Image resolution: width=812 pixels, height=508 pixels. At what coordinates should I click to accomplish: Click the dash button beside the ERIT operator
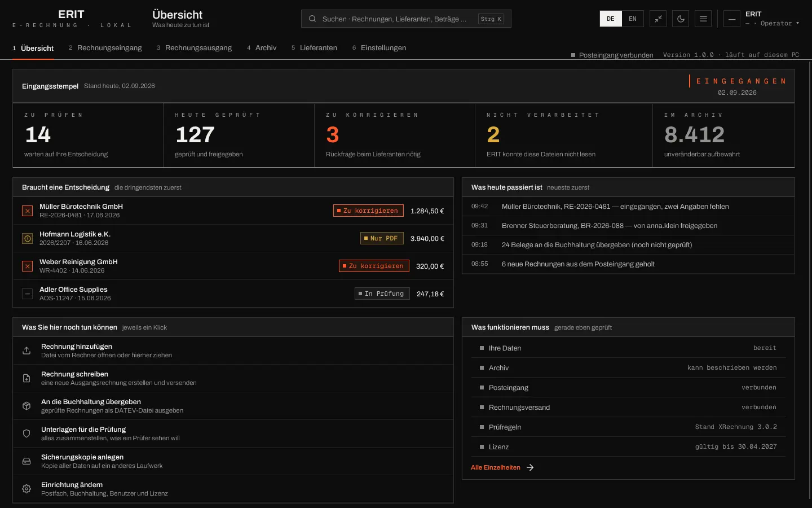click(731, 19)
